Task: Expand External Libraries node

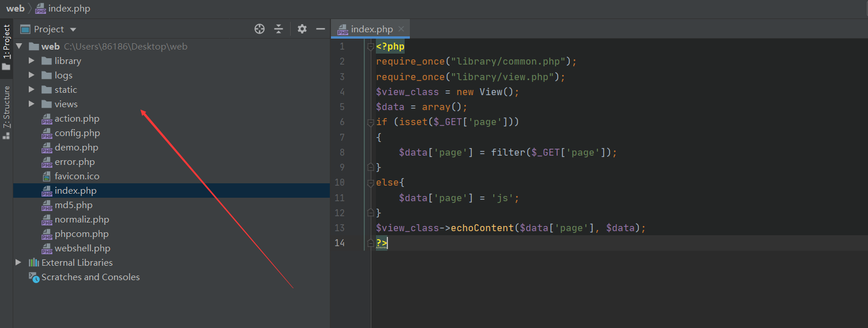Action: 18,262
